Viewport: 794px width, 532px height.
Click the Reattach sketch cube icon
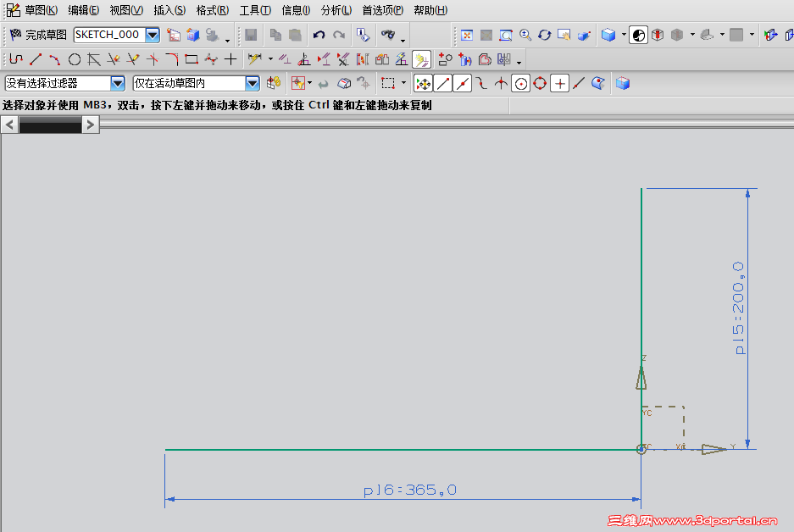click(193, 35)
